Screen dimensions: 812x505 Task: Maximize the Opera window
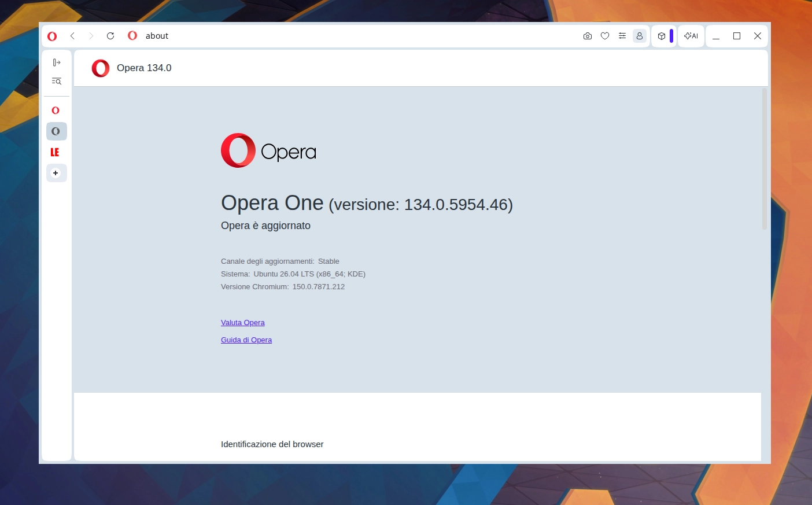(737, 36)
